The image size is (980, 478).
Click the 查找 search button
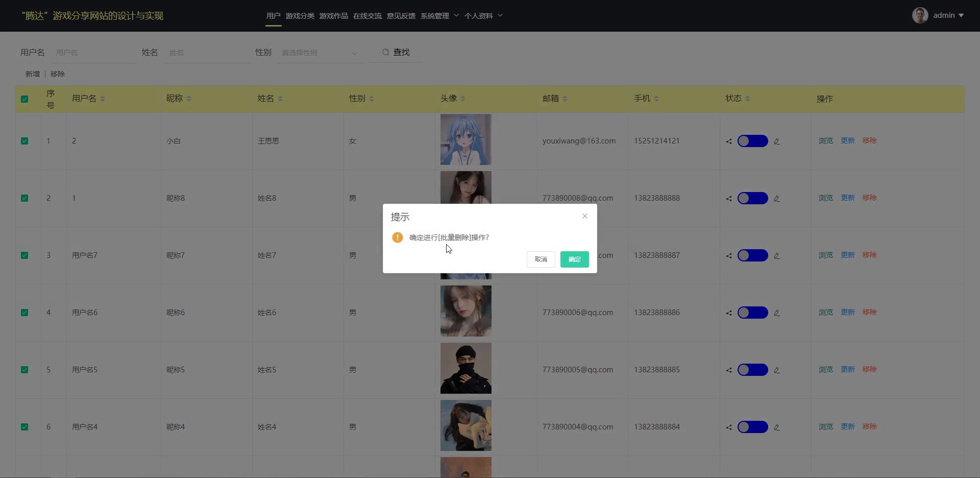pyautogui.click(x=397, y=53)
